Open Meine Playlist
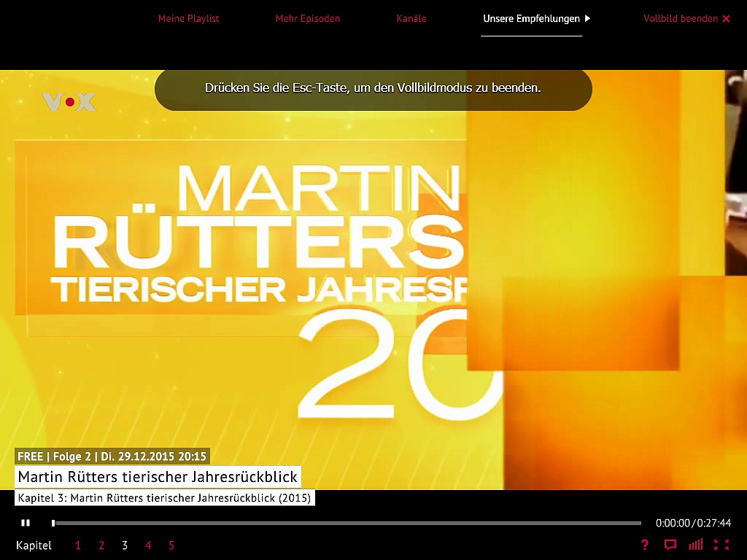Viewport: 747px width, 560px height. tap(188, 18)
